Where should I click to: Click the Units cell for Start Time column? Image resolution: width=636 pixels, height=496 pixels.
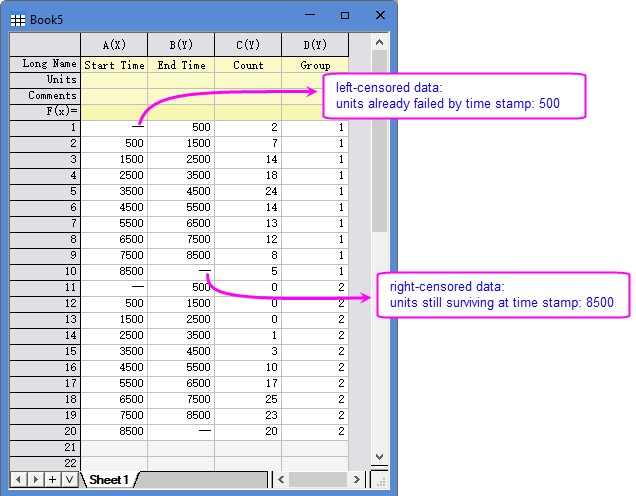pos(114,80)
